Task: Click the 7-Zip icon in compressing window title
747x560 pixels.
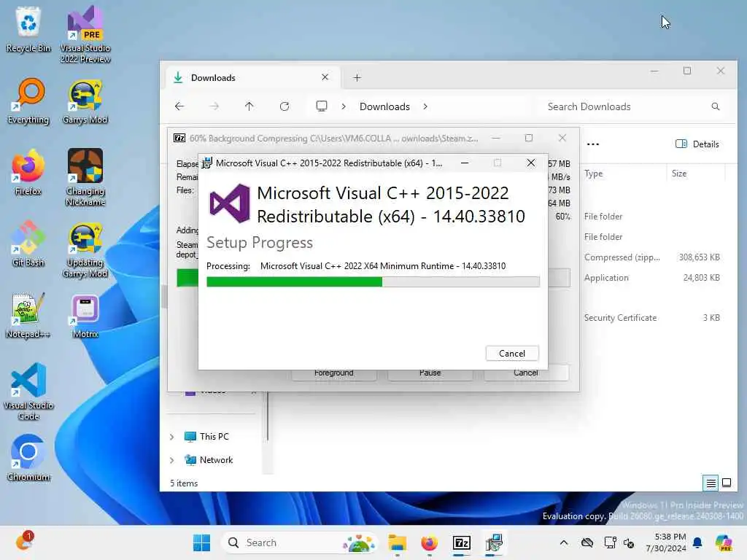Action: coord(179,138)
